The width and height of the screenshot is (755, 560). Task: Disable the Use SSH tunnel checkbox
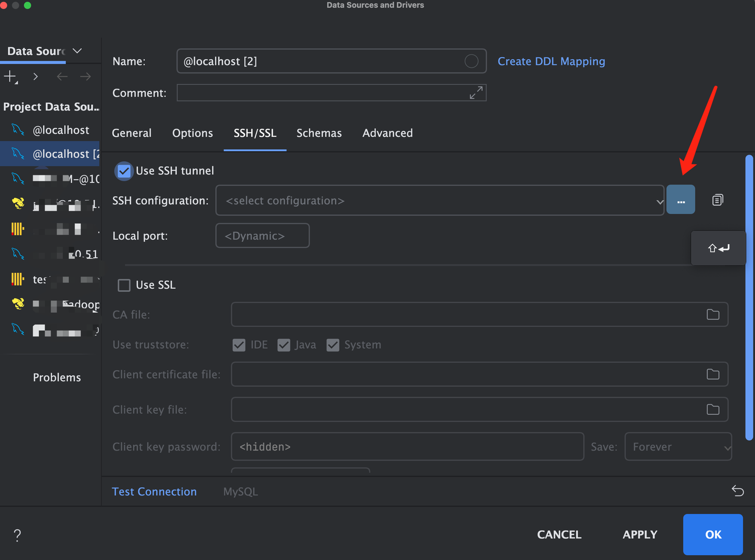(x=124, y=171)
